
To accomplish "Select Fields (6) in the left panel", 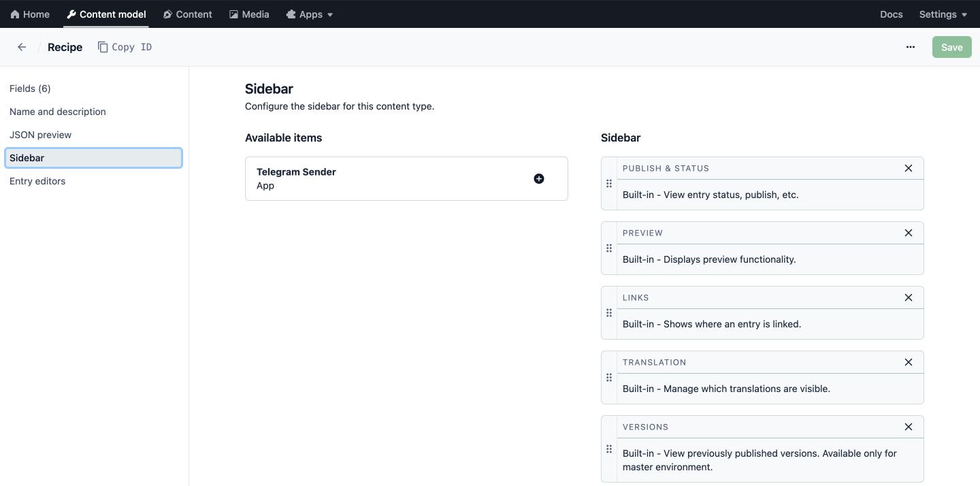I will point(30,88).
